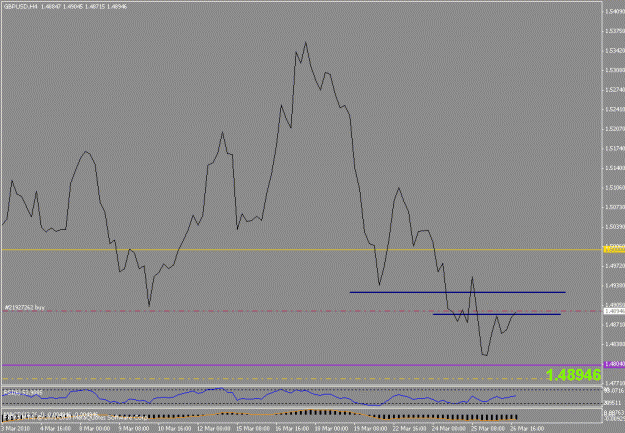625x433 pixels.
Task: Click the MACD indicator label text
Action: tap(50, 415)
